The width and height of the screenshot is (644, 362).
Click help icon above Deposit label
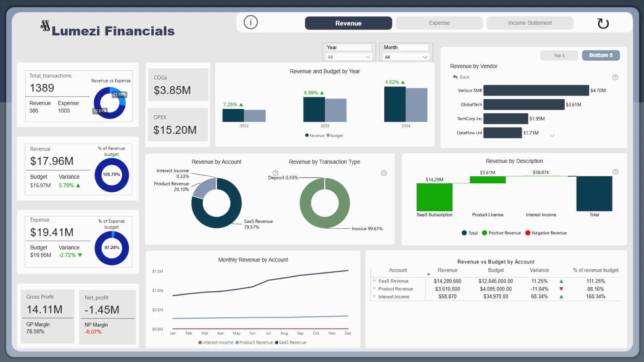tap(275, 173)
